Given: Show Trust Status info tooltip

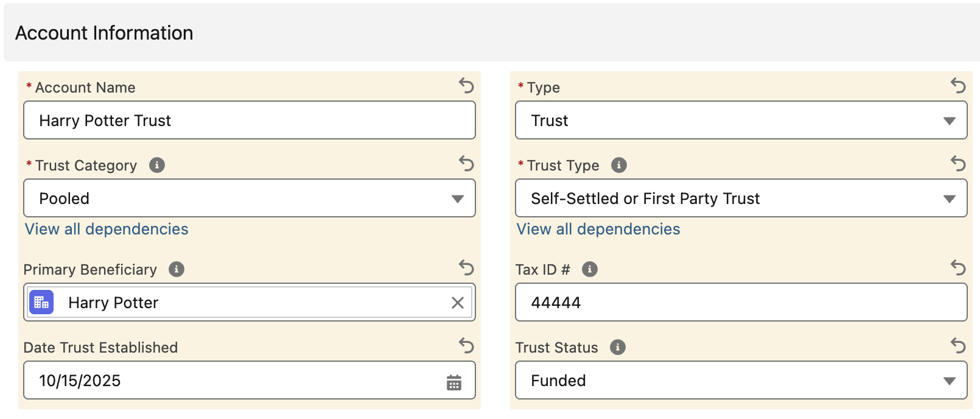Looking at the screenshot, I should [618, 347].
